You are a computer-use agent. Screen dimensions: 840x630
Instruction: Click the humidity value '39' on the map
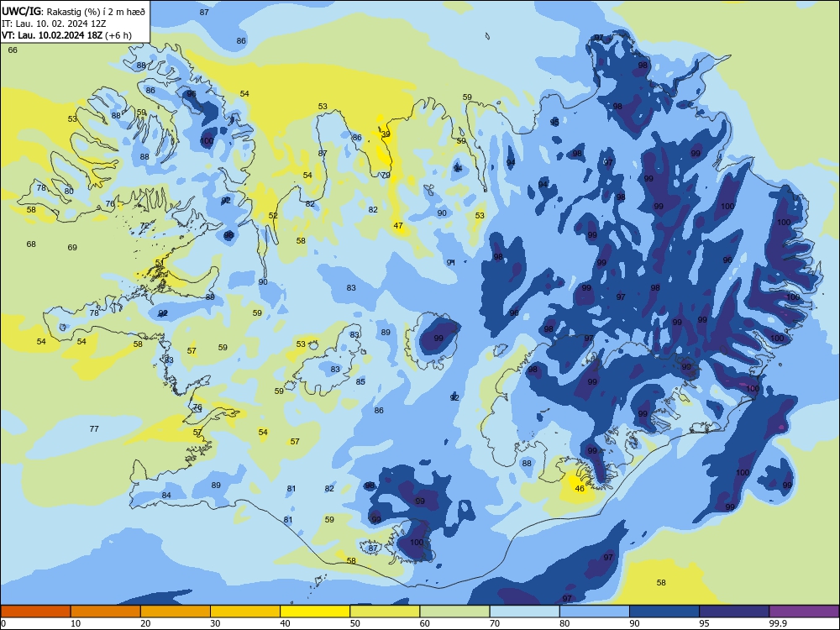tap(386, 134)
